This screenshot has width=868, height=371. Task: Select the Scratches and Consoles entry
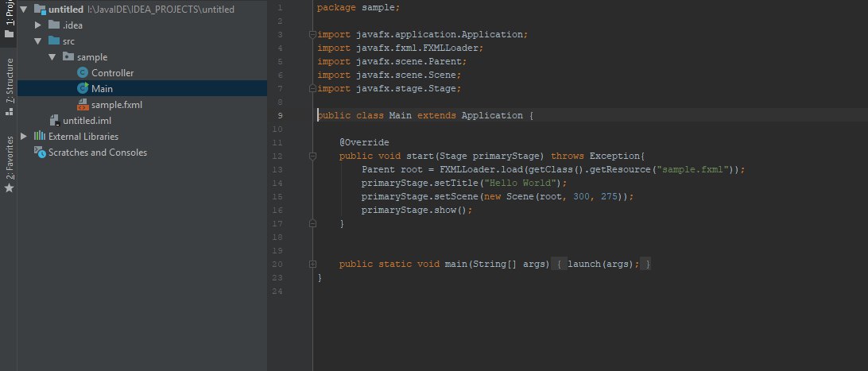pos(98,153)
